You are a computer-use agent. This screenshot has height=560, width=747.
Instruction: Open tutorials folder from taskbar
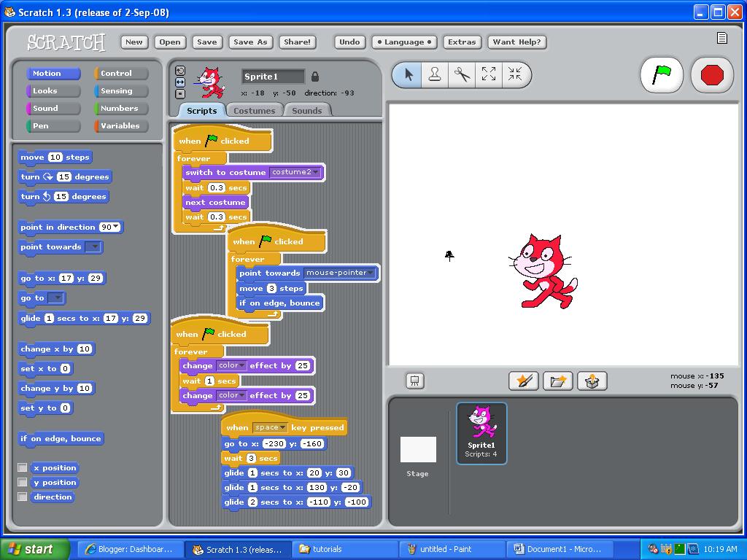coord(345,549)
